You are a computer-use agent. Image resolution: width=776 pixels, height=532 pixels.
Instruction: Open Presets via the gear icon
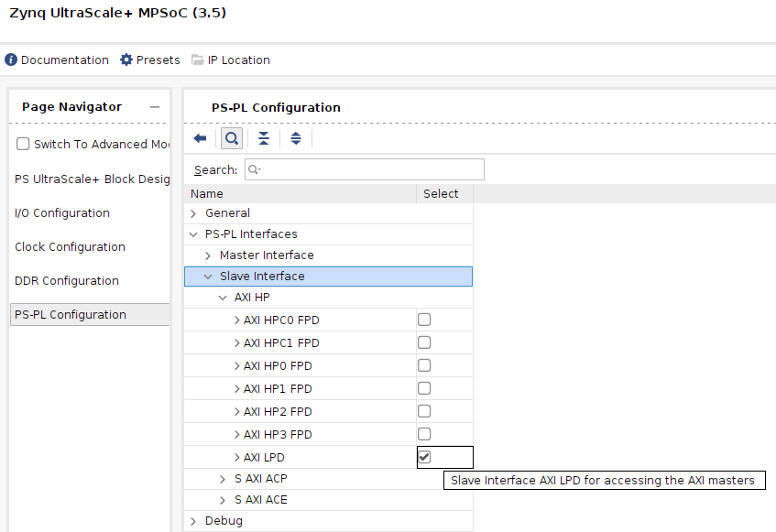tap(126, 60)
